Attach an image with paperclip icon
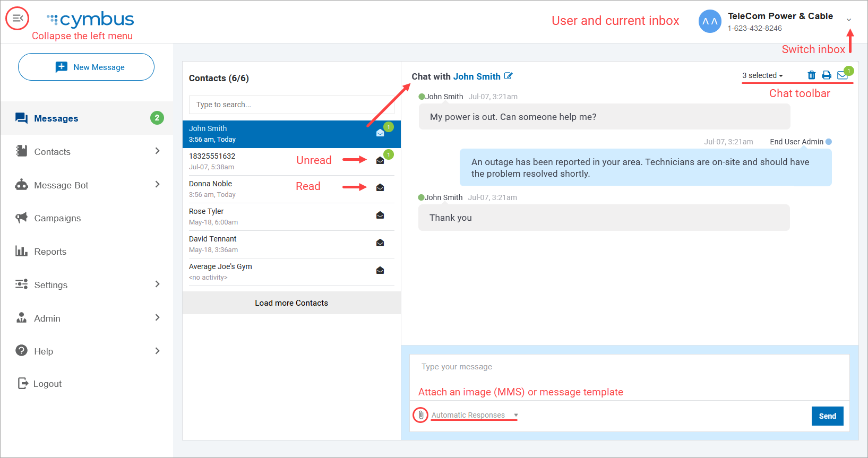 point(420,415)
